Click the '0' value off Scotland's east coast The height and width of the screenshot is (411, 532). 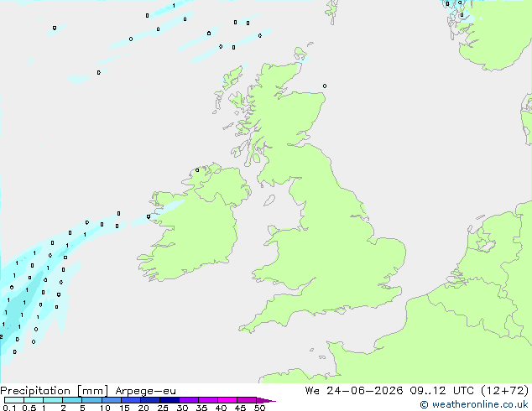[x=325, y=86]
